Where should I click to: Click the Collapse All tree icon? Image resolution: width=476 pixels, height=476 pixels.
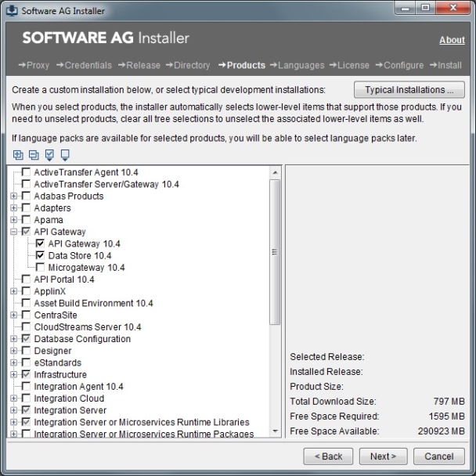pyautogui.click(x=34, y=155)
